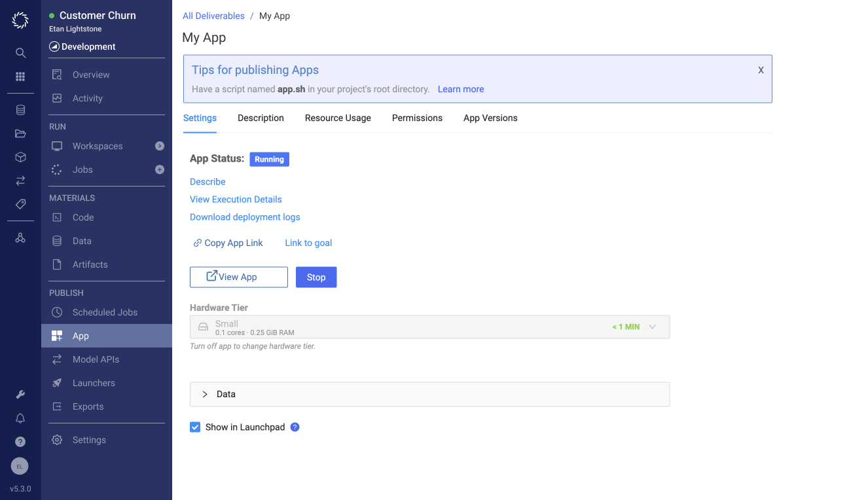Viewport: 868px width, 500px height.
Task: Click the environments cube icon in the left rail
Action: (x=20, y=156)
